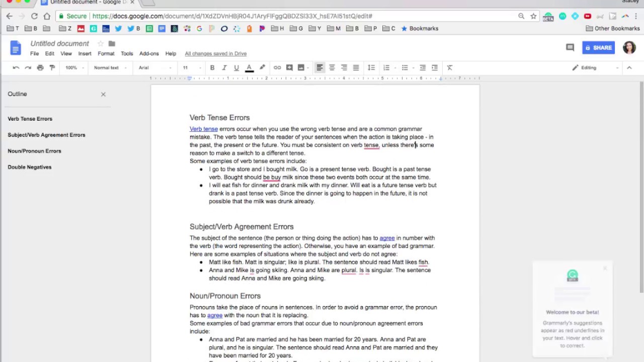Activate the paint format tool

click(x=52, y=68)
